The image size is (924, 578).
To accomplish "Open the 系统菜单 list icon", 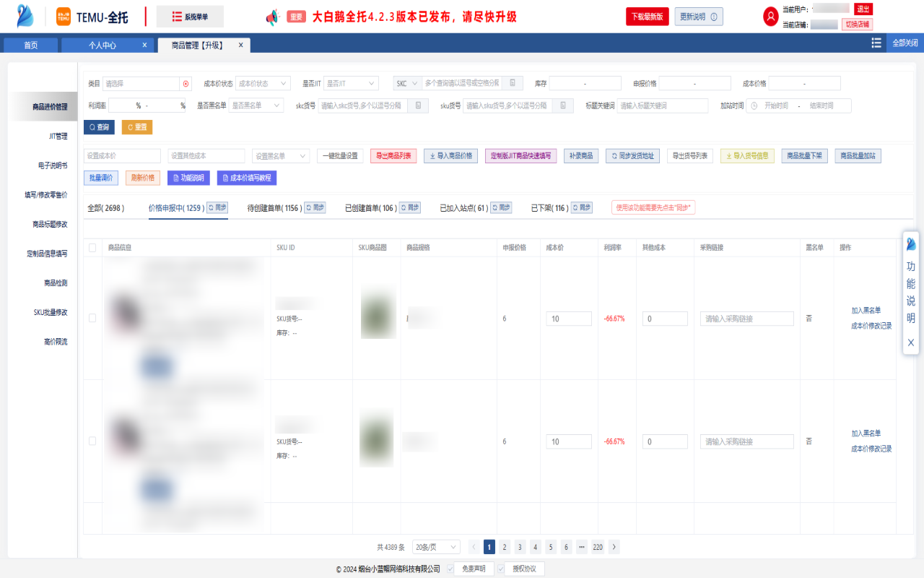I will (176, 16).
